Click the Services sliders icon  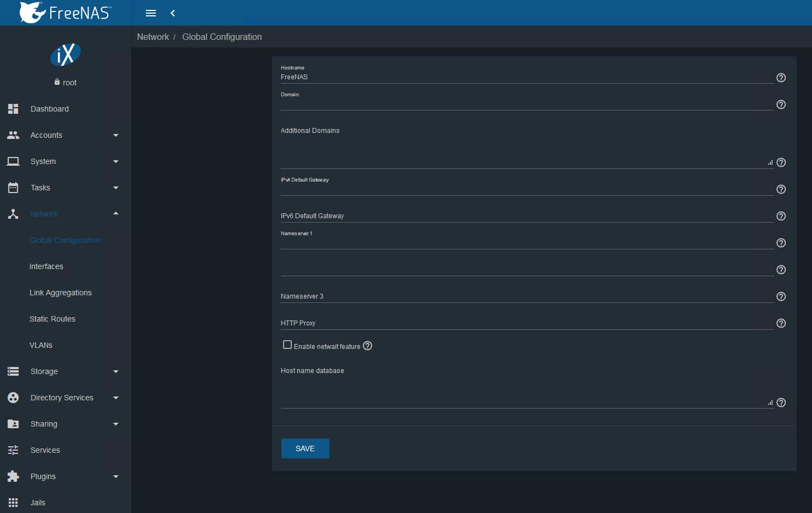(13, 450)
